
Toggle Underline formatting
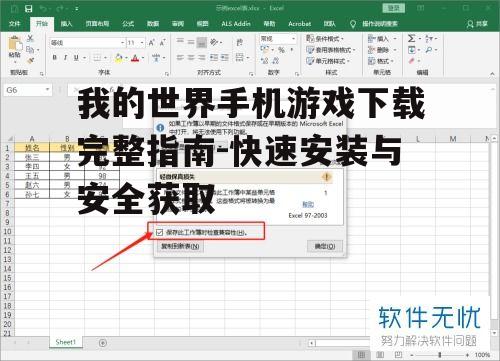76,58
